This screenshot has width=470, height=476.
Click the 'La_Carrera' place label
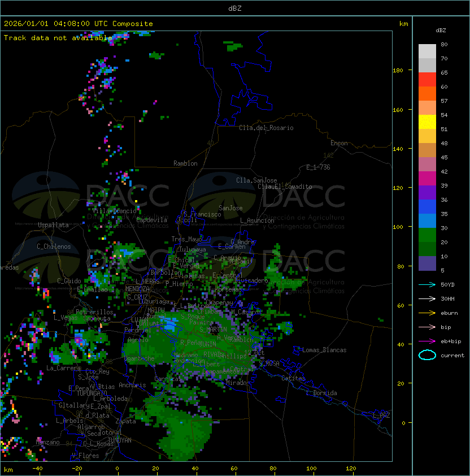[x=63, y=368]
